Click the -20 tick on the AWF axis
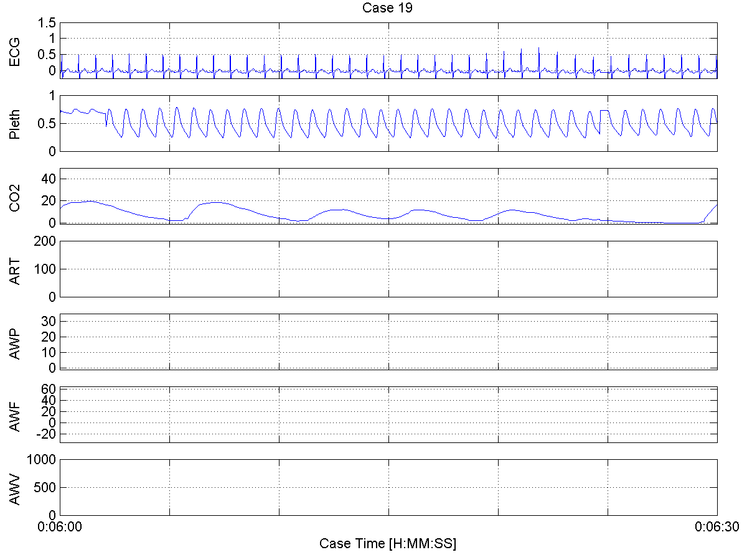747x560 pixels. click(47, 434)
